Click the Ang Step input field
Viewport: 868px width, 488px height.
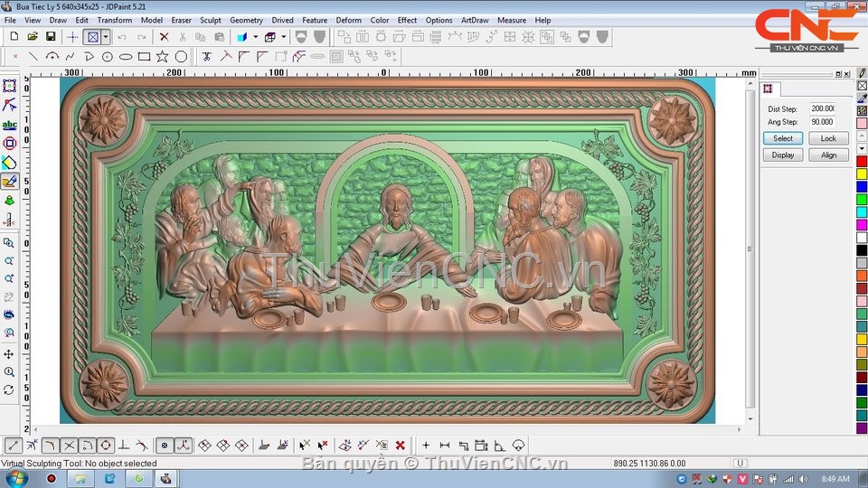coord(823,122)
